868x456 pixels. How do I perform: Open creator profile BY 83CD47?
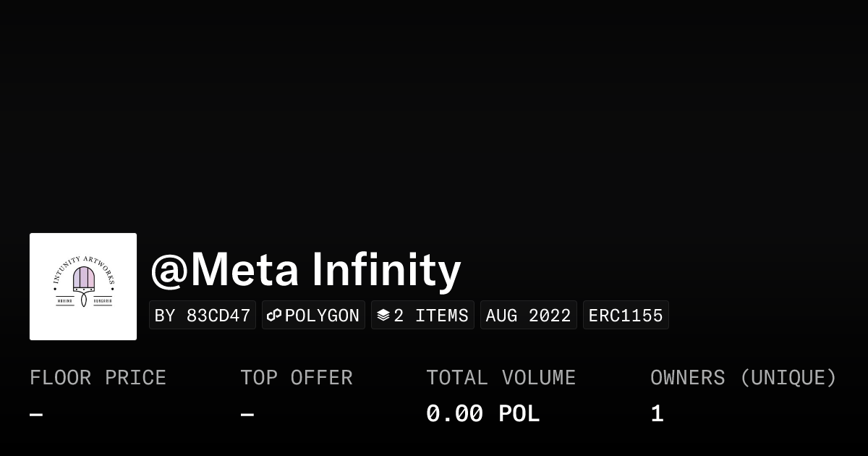click(203, 316)
